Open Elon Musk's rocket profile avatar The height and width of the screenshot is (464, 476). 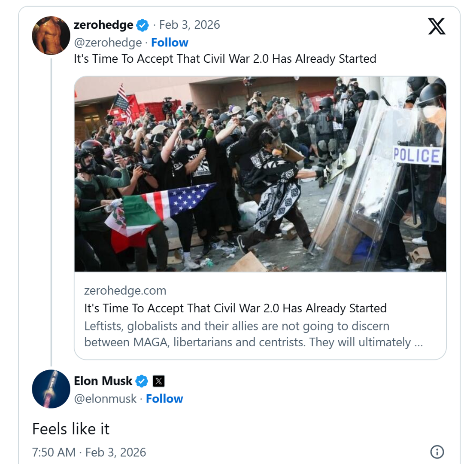tap(51, 389)
